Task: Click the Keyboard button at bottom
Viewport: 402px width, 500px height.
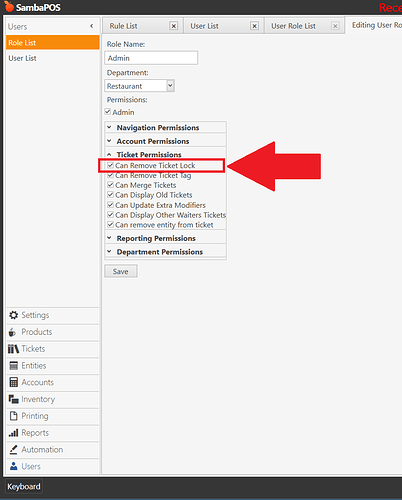Action: pyautogui.click(x=24, y=487)
